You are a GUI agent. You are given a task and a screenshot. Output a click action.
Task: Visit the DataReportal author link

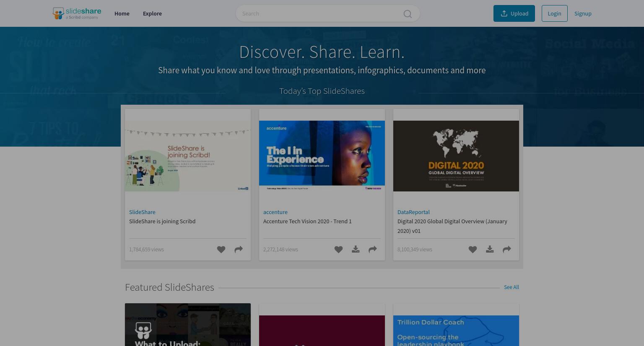pos(413,212)
